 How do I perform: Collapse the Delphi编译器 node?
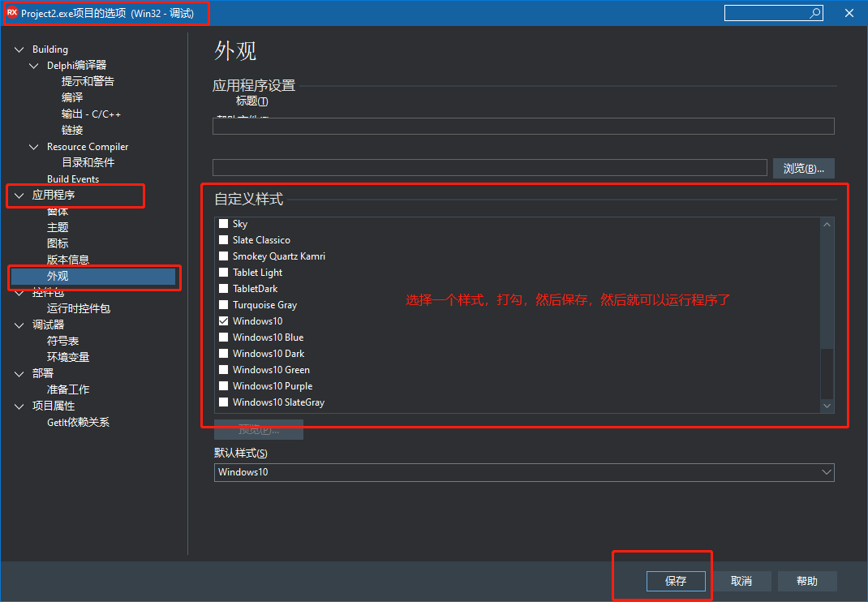[34, 66]
